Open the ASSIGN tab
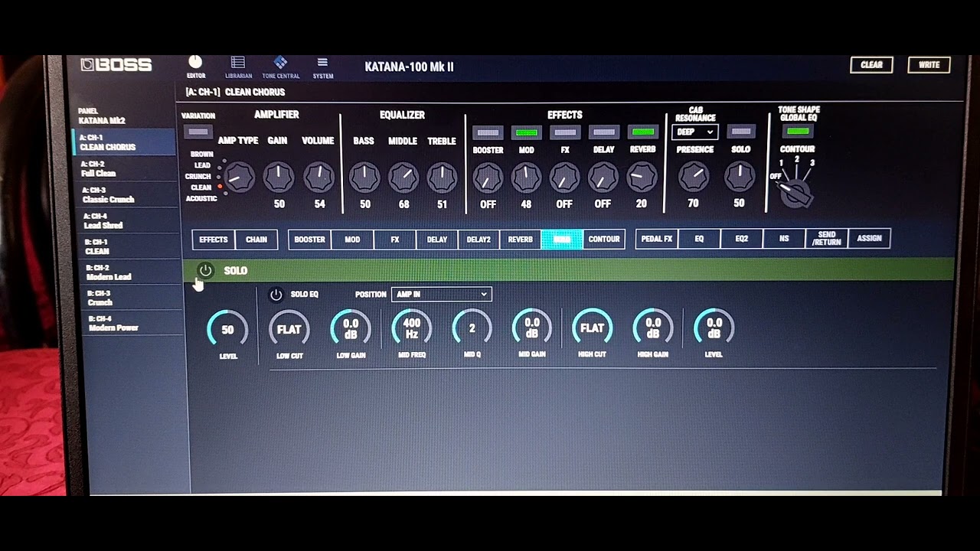This screenshot has width=980, height=551. coord(869,238)
